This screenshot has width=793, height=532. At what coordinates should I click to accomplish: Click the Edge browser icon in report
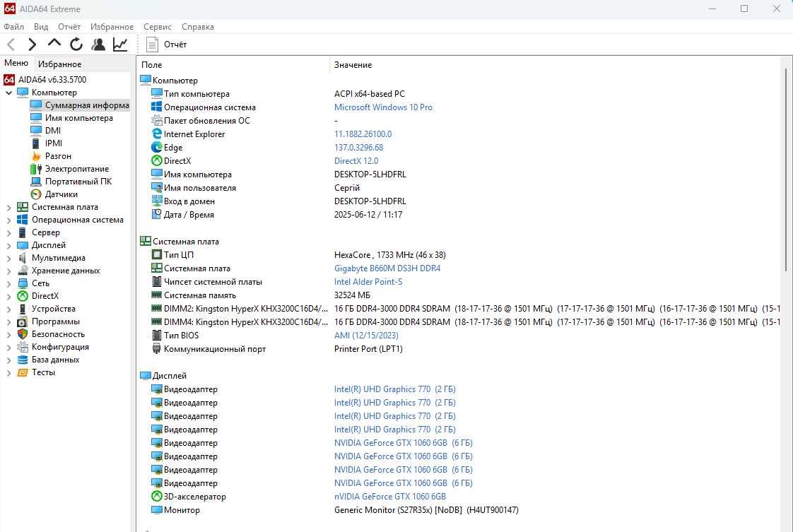[x=157, y=147]
